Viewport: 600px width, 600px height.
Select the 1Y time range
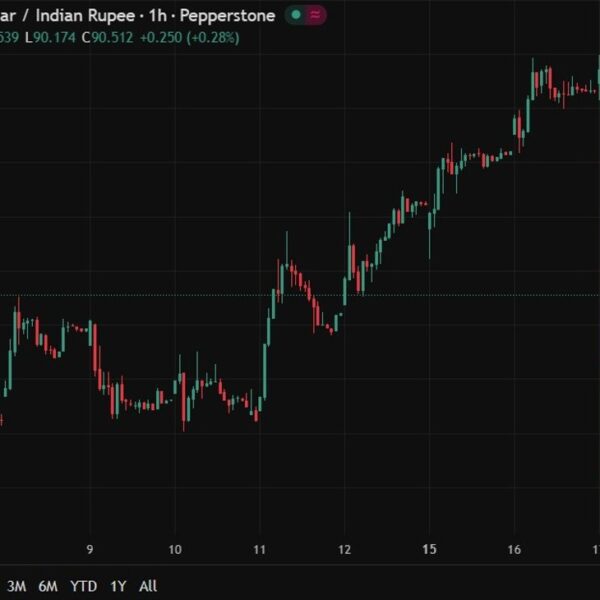pyautogui.click(x=118, y=586)
